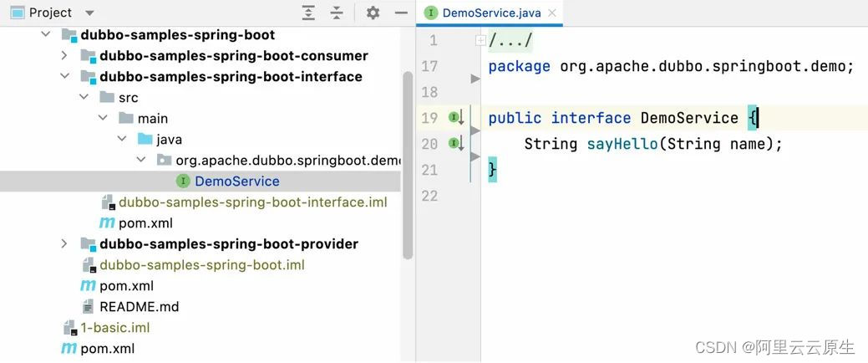Click the Maven icon of interface module pom.xml

[107, 222]
